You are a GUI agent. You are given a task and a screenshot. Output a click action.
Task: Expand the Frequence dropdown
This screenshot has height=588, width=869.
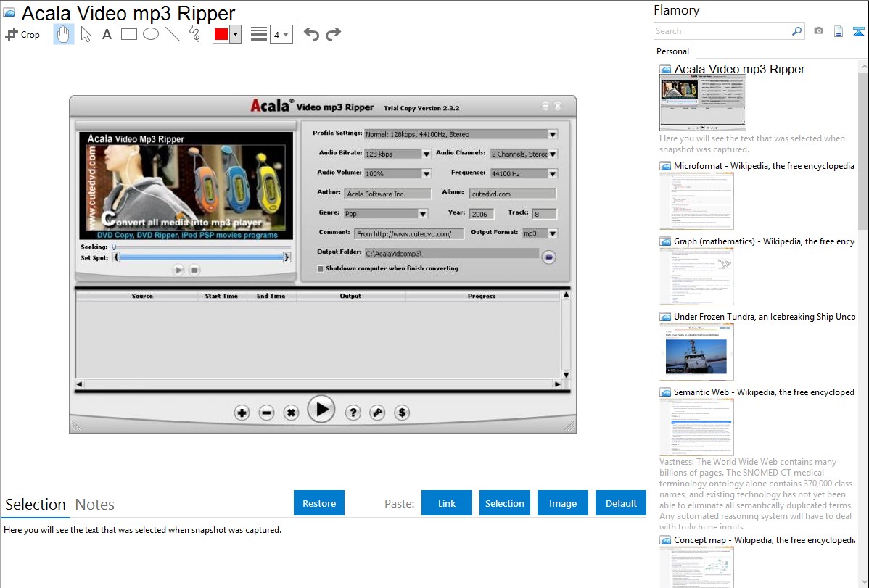point(553,173)
